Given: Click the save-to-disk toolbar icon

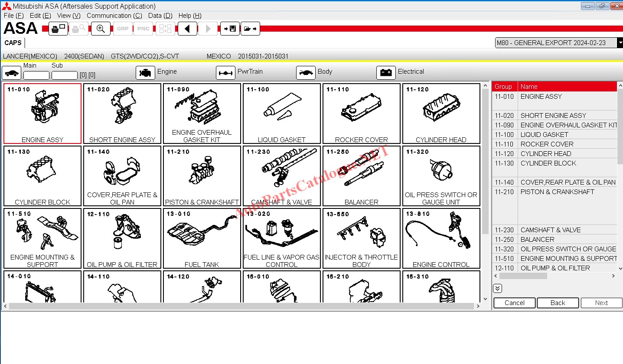Looking at the screenshot, I should tap(230, 29).
